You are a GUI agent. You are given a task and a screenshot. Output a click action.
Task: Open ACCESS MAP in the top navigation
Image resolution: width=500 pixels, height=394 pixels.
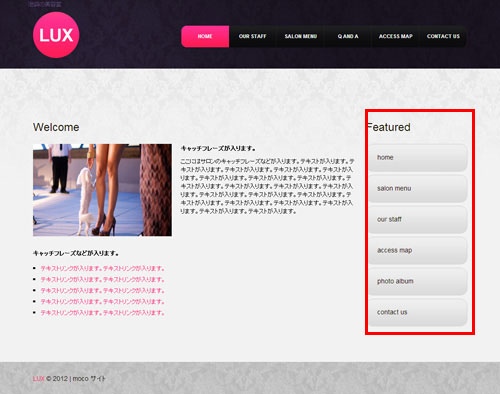click(395, 36)
